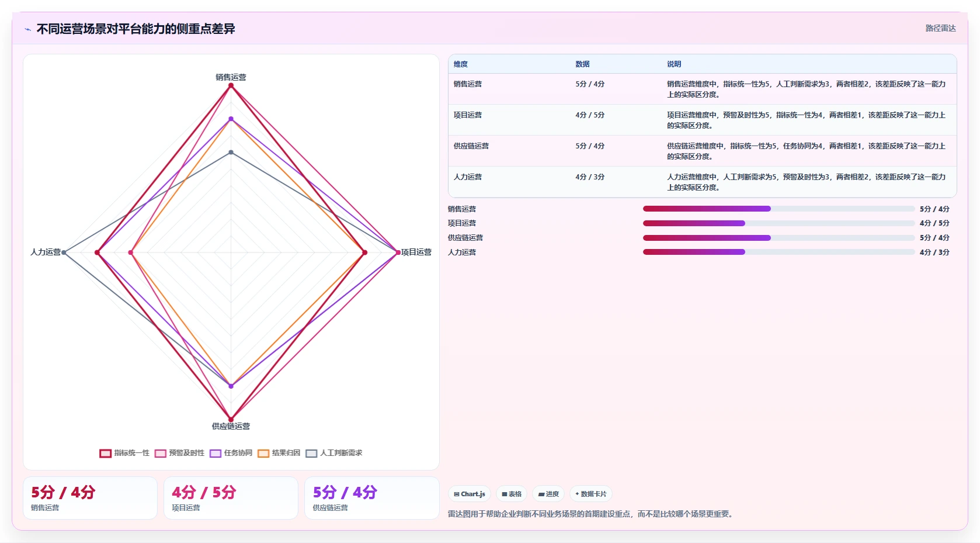This screenshot has height=543, width=980.
Task: Open the 销售运营 5分 / 4分 data card
Action: [90, 498]
